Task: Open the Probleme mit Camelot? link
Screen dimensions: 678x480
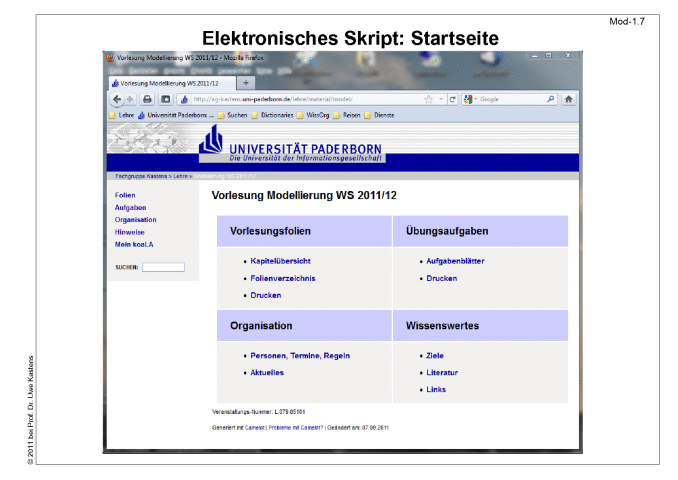Action: click(x=296, y=428)
